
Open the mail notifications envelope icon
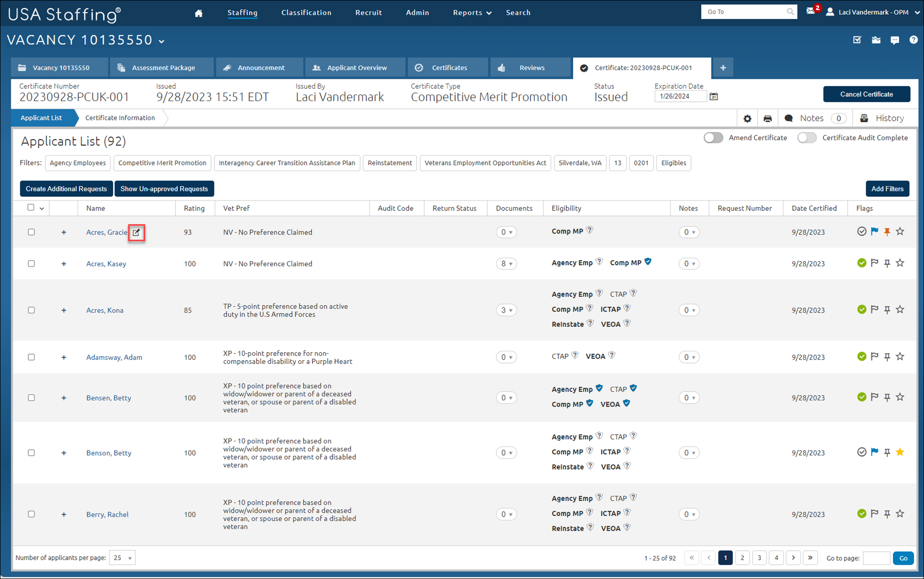(x=810, y=11)
